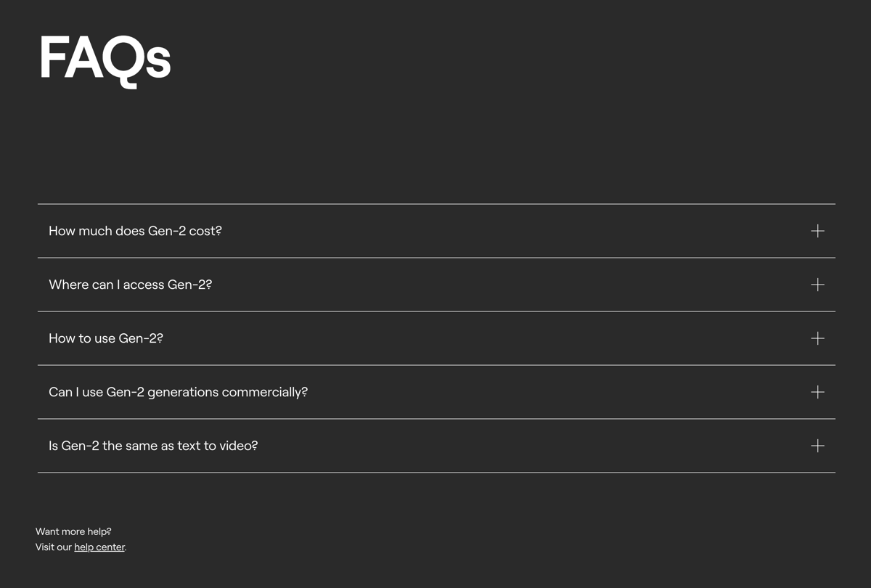The image size is (871, 588).
Task: Expand the question about commercial use of Gen-2
Action: 435,392
